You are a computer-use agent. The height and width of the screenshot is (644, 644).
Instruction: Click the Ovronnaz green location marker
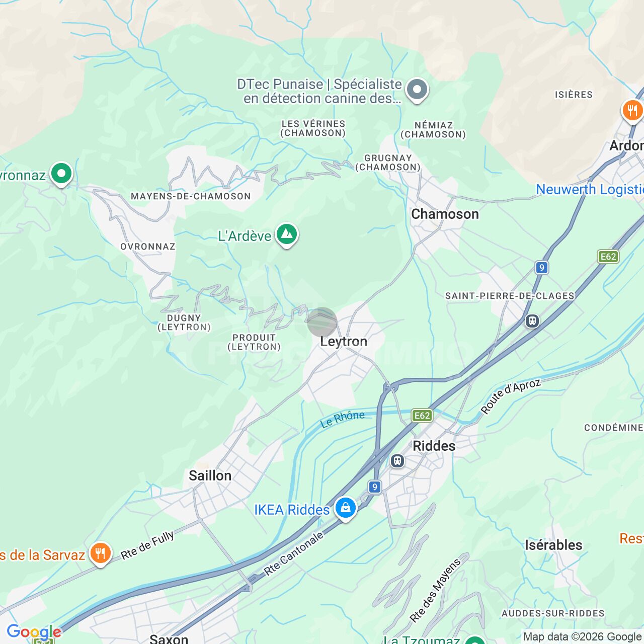61,174
